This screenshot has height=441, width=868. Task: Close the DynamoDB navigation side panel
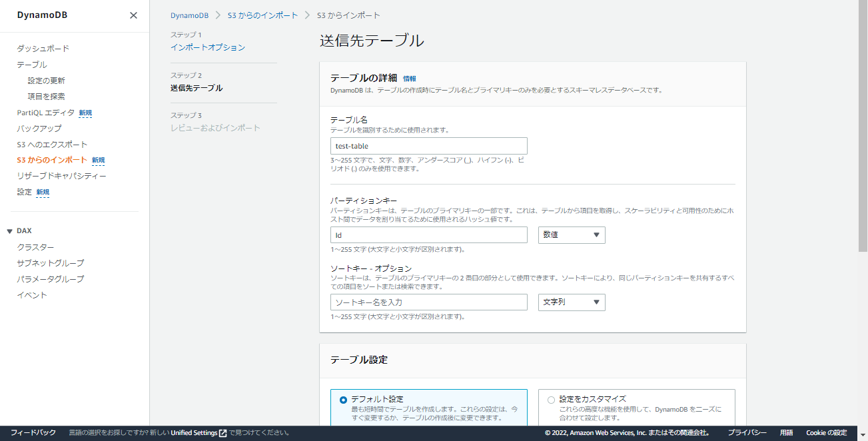(133, 15)
